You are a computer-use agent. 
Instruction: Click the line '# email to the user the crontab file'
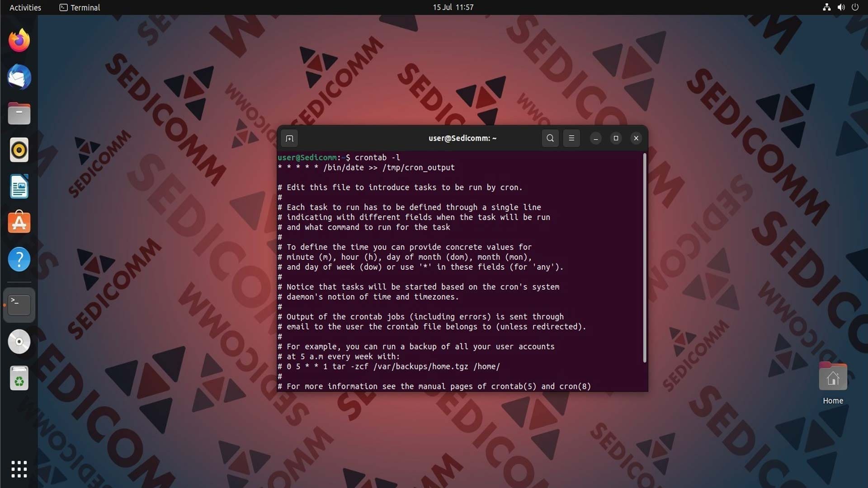click(x=432, y=327)
